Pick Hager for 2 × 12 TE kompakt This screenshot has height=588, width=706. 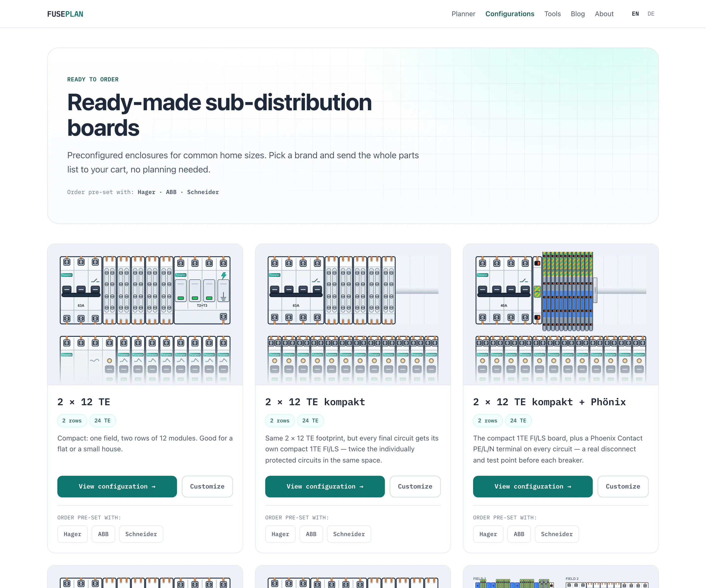tap(280, 534)
